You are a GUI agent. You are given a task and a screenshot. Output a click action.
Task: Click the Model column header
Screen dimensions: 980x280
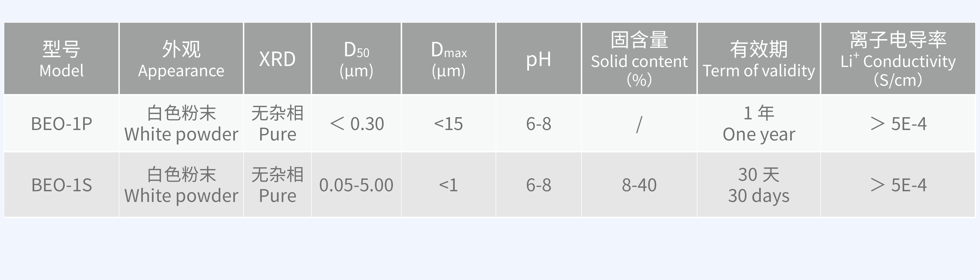pos(61,59)
